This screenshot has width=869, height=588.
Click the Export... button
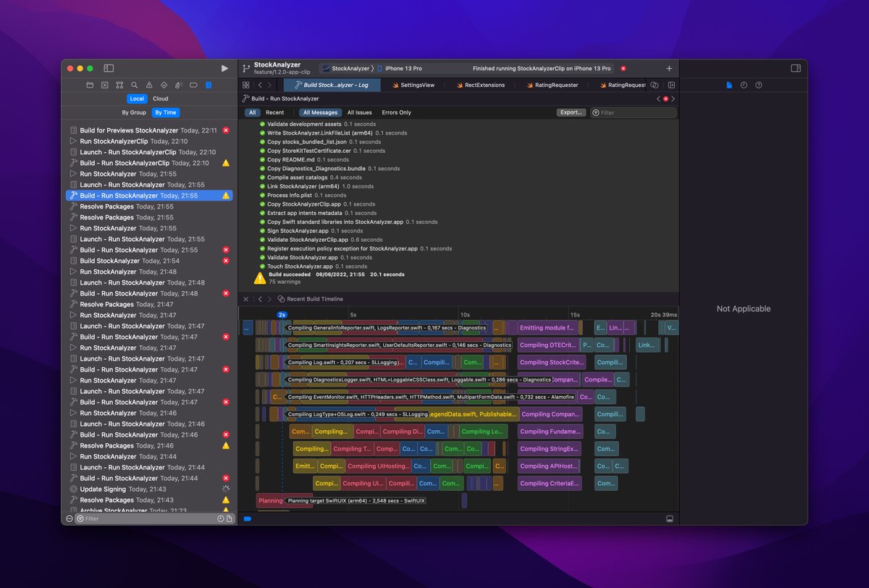click(571, 112)
